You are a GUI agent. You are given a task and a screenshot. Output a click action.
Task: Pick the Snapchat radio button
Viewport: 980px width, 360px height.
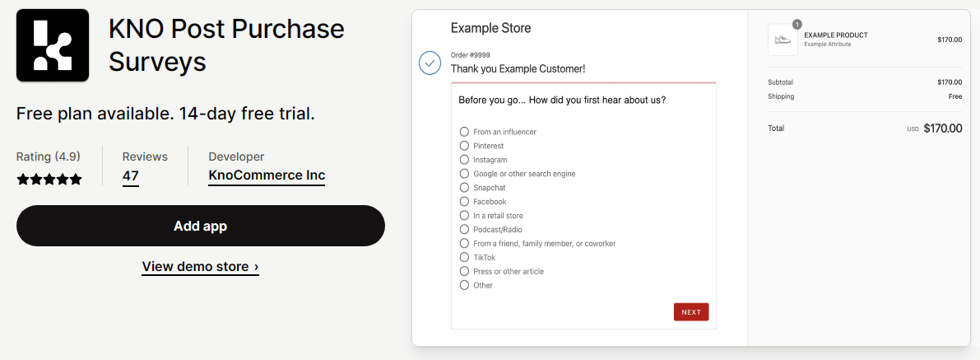464,188
